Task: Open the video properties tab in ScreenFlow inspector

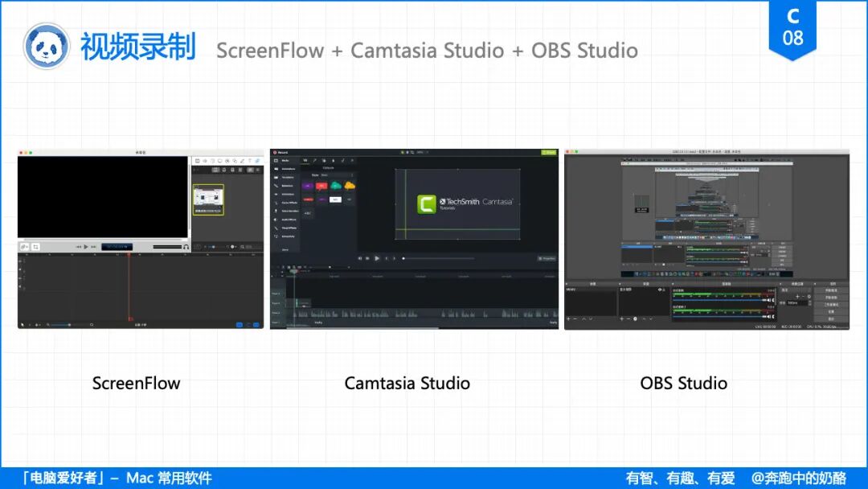Action: (198, 161)
